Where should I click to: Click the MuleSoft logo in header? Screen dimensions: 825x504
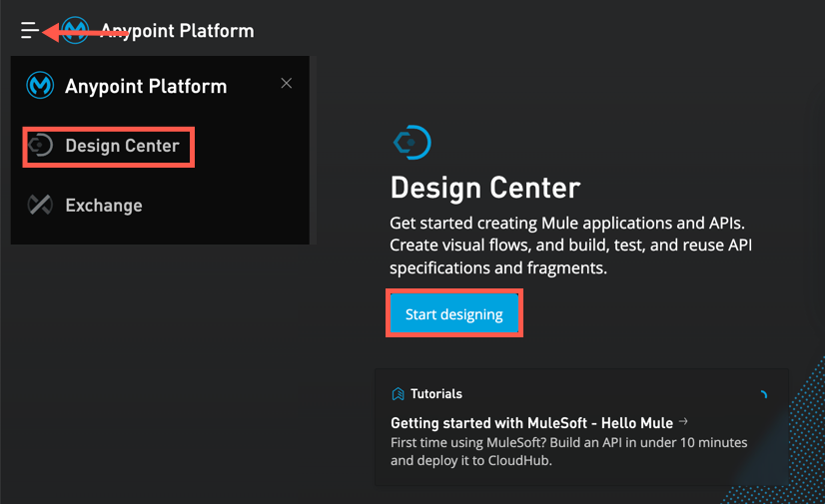coord(75,31)
